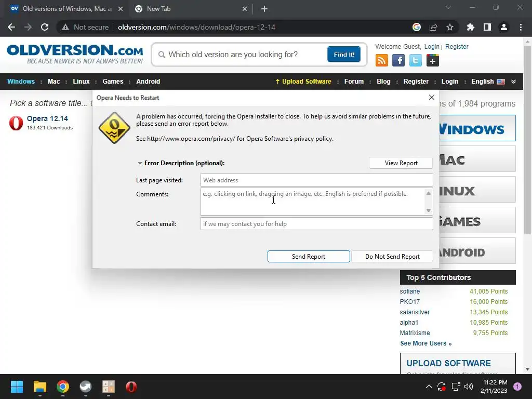Open the notification badge in taskbar
532x399 pixels.
pyautogui.click(x=517, y=387)
